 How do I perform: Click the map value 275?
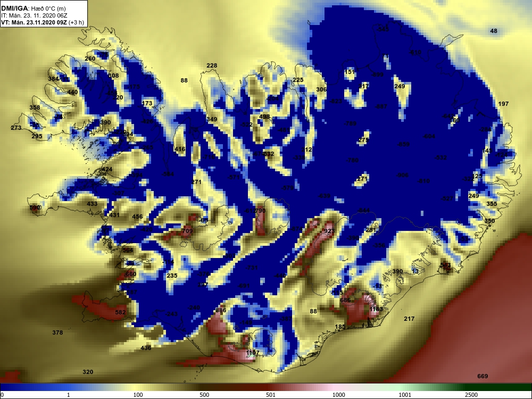coord(363,140)
